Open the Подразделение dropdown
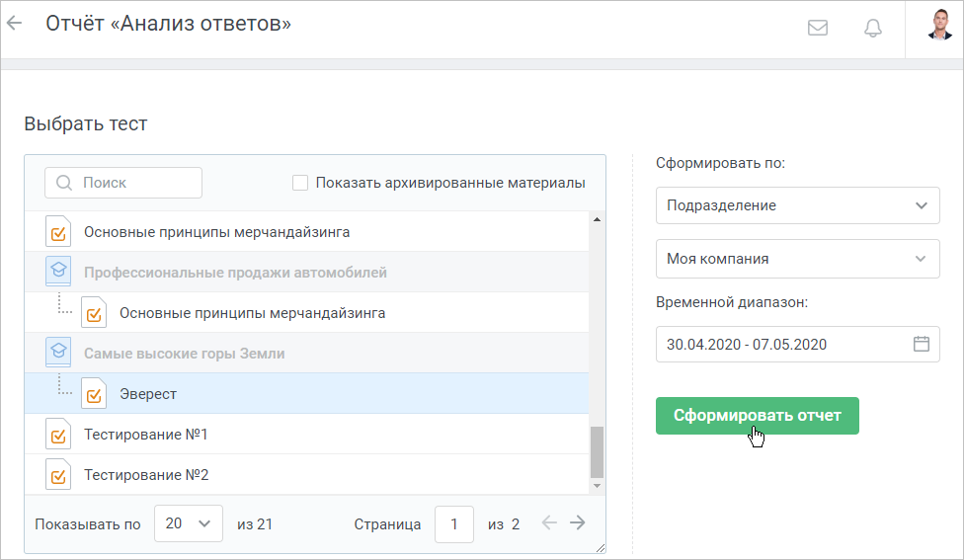This screenshot has width=964, height=560. (797, 205)
